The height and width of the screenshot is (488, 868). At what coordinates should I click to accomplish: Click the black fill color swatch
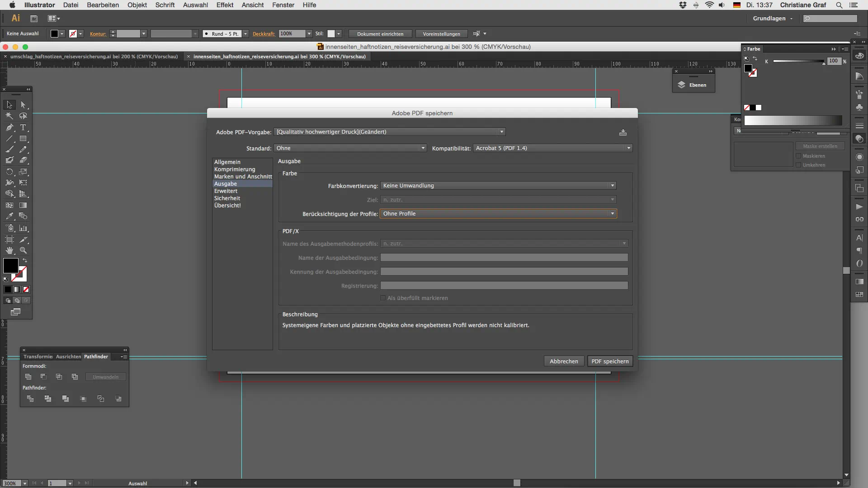(10, 266)
